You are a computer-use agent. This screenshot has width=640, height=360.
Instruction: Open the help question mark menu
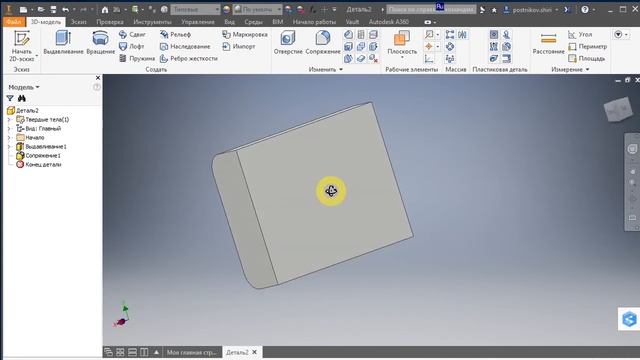(x=585, y=10)
